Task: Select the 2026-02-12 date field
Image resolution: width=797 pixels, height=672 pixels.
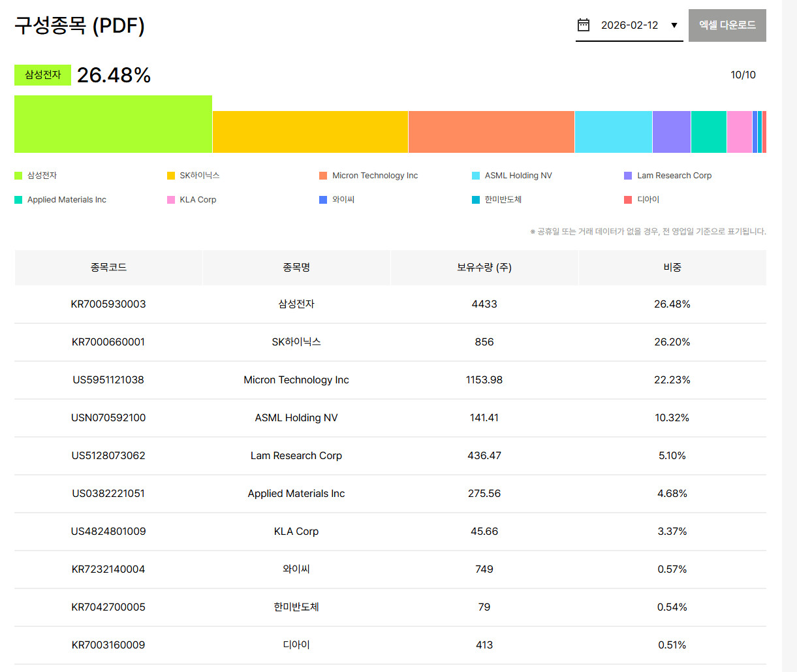Action: 629,25
